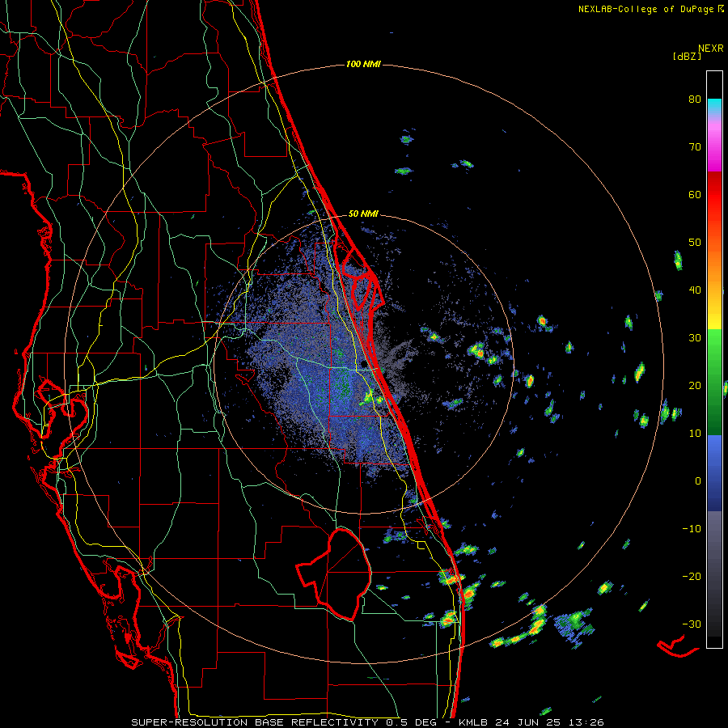Click the Super-Resolution Base Reflectivity caption
This screenshot has width=728, height=728.
click(x=368, y=722)
